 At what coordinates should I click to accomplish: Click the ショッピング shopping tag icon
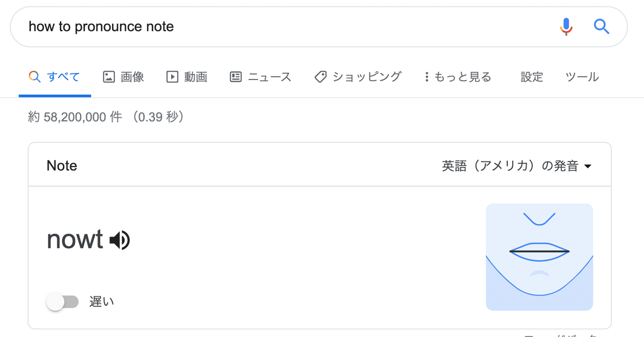(320, 77)
